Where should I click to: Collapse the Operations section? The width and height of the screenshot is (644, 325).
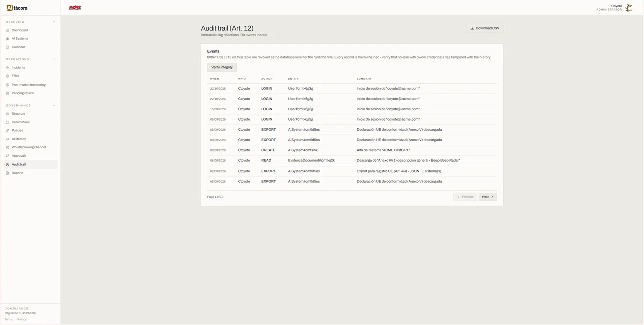click(54, 59)
